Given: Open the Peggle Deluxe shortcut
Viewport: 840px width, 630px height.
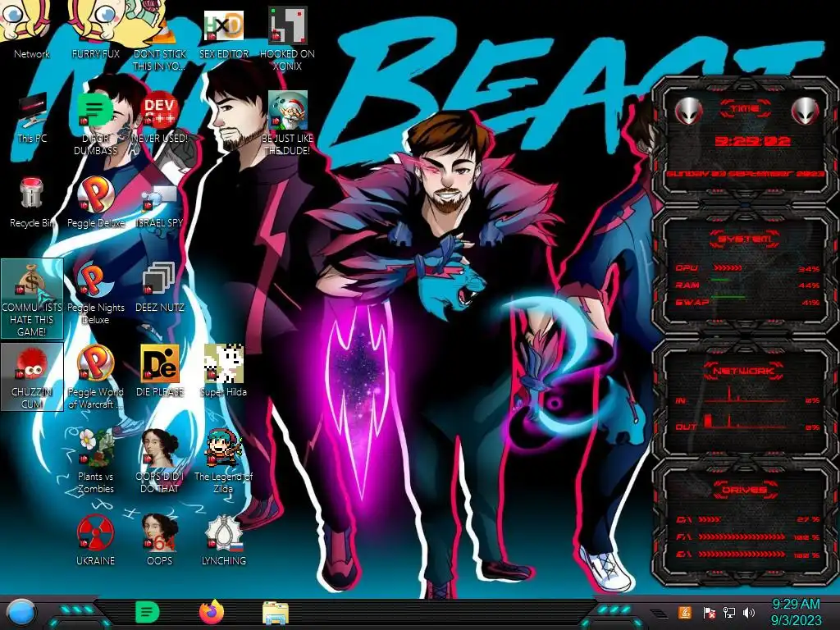Looking at the screenshot, I should point(95,203).
